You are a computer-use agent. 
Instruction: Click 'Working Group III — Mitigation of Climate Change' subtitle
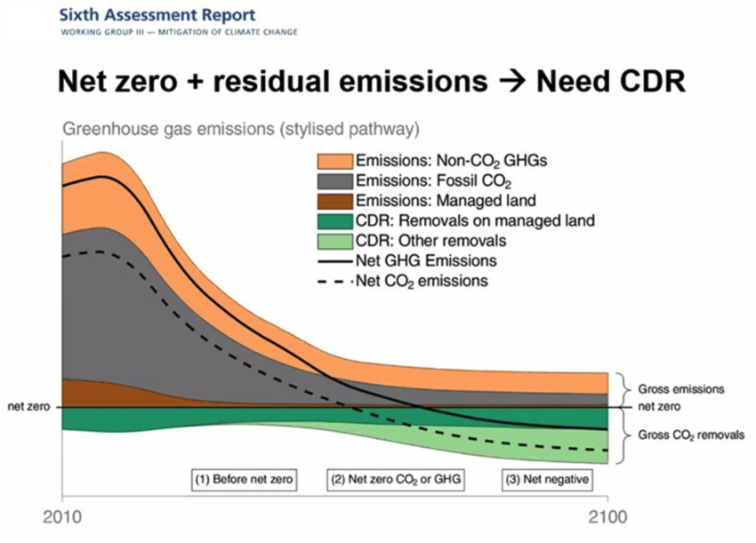point(179,32)
